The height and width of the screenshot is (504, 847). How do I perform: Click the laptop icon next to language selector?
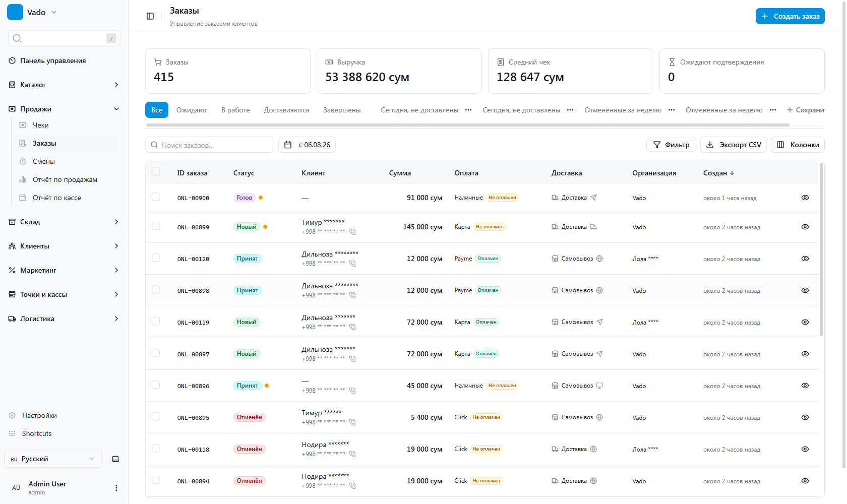115,459
